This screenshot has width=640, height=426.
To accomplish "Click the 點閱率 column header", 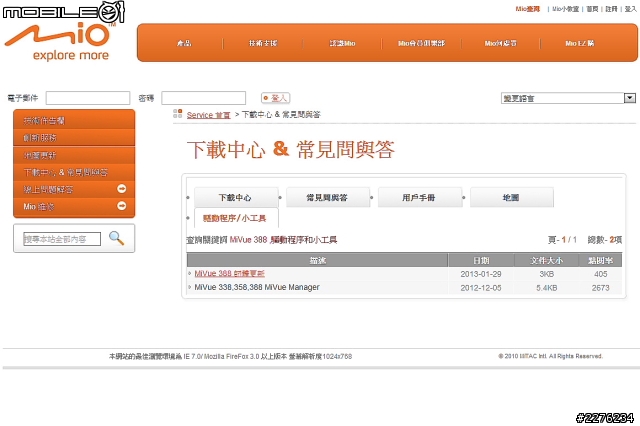I will click(600, 260).
